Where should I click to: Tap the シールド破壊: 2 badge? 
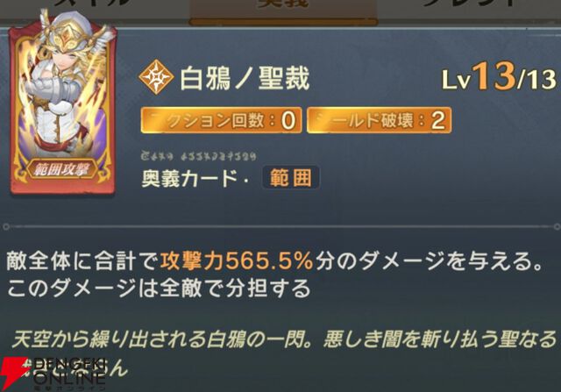coord(380,120)
